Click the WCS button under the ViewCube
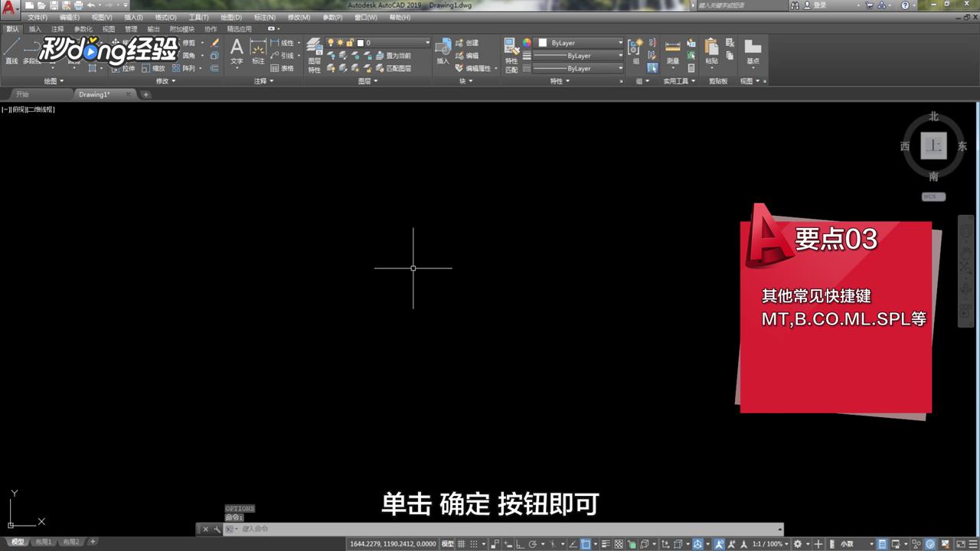 point(933,197)
